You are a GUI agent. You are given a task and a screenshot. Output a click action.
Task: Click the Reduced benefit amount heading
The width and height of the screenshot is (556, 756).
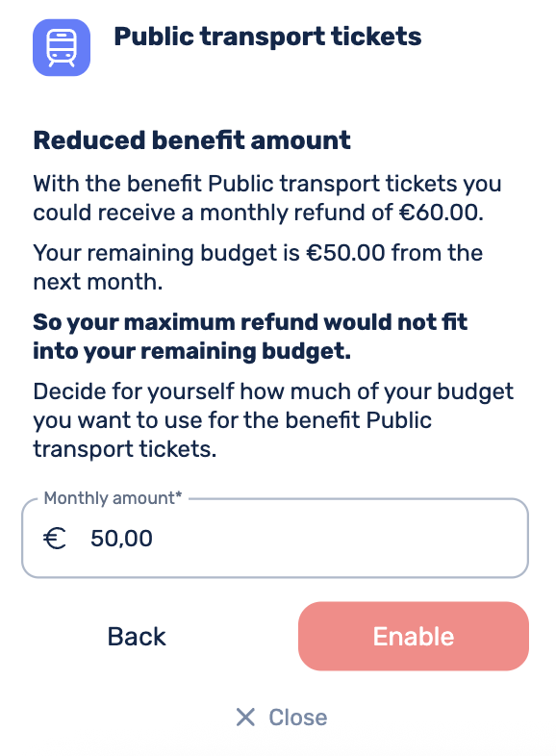(x=191, y=140)
